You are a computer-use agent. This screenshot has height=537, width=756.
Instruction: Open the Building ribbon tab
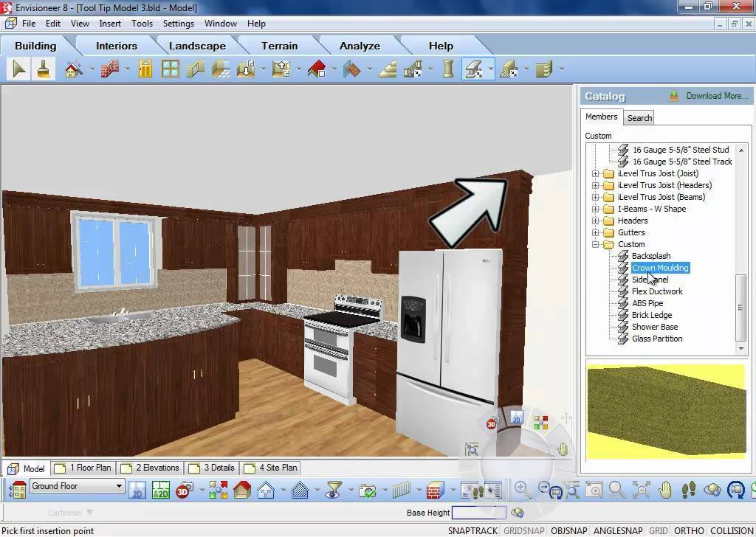pyautogui.click(x=35, y=46)
